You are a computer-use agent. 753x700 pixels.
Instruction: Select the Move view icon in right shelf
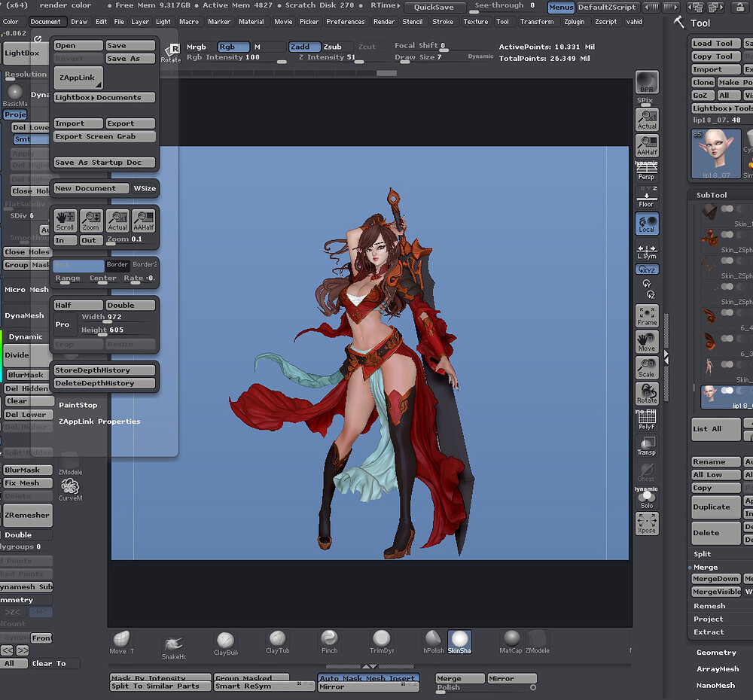(x=647, y=342)
